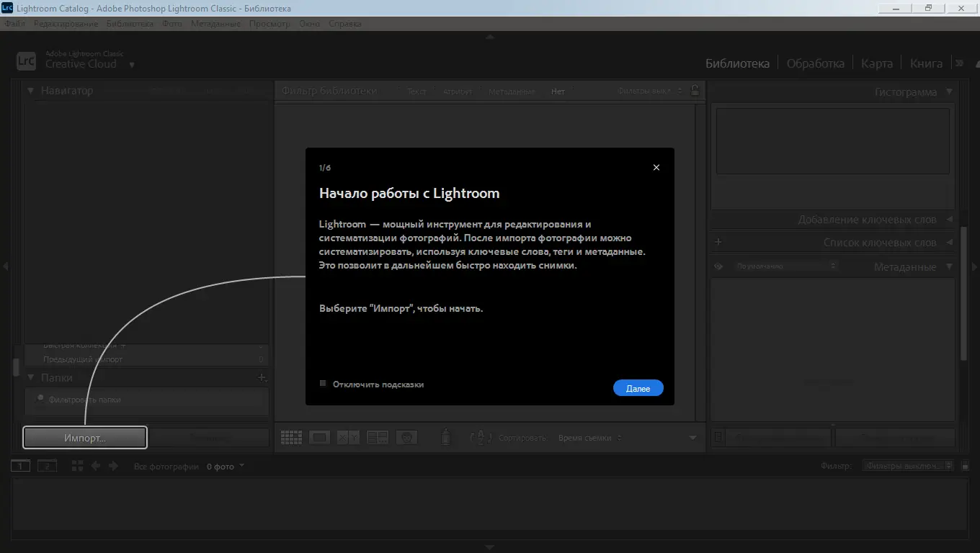Click the lock icon in the Library Filter bar
This screenshot has width=980, height=553.
[x=695, y=91]
